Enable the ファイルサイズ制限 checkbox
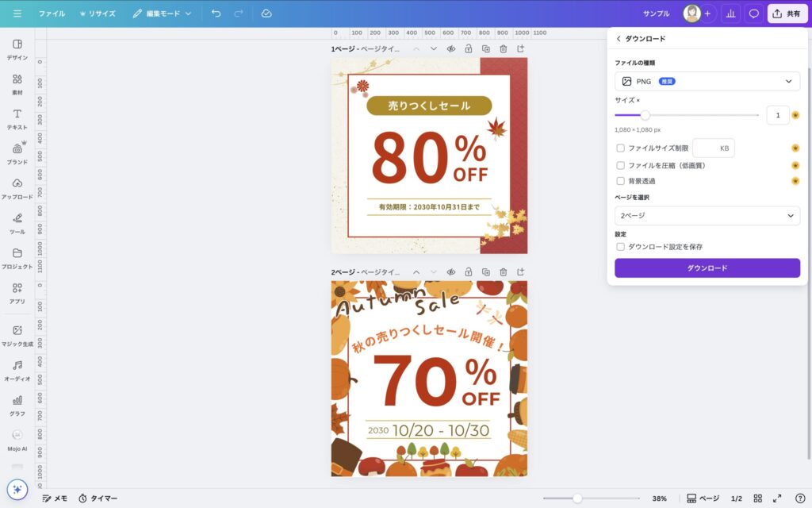The width and height of the screenshot is (812, 508). (620, 148)
